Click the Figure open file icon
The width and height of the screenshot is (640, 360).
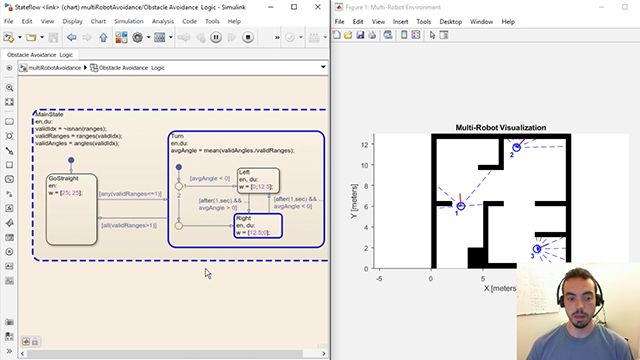click(348, 35)
